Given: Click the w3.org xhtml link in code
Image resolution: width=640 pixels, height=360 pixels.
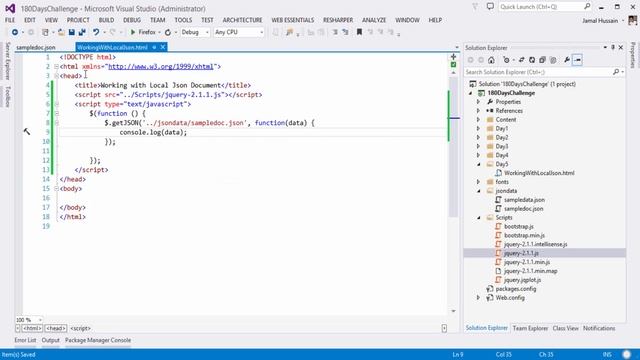Looking at the screenshot, I should pos(161,66).
